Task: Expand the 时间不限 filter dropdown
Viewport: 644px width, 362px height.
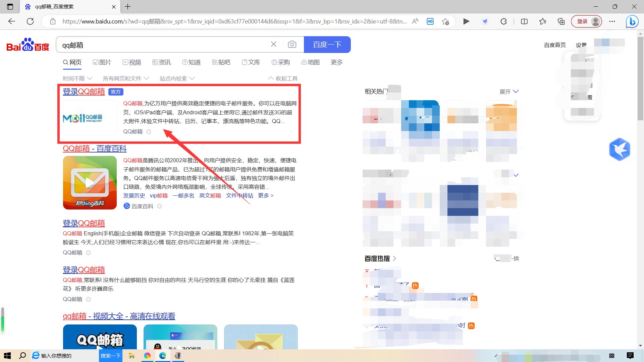Action: [x=77, y=78]
